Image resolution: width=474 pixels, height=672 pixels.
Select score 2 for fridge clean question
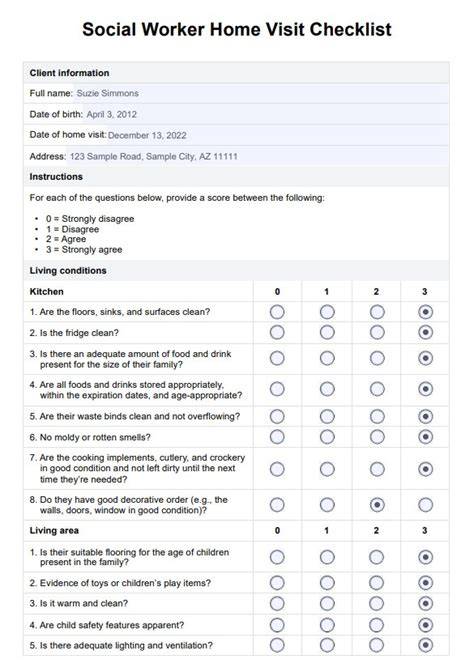click(x=377, y=333)
